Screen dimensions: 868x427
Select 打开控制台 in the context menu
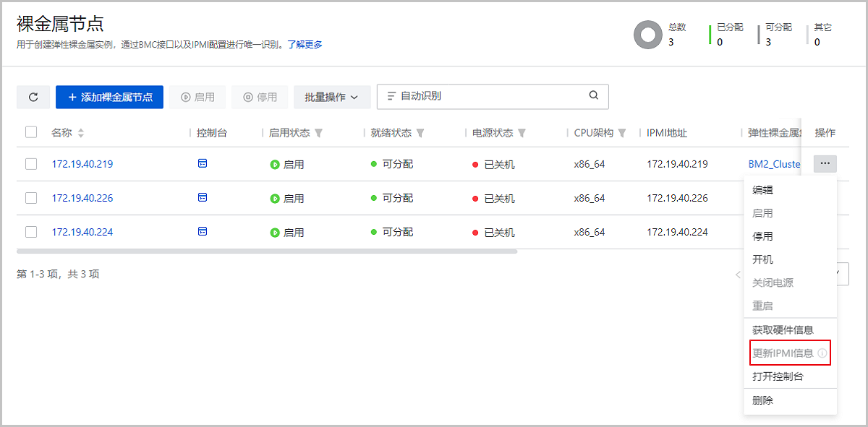tap(778, 376)
